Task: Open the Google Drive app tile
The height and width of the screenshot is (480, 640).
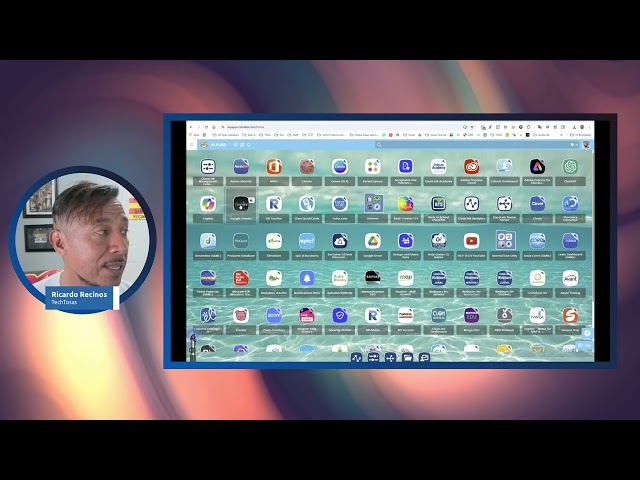Action: [373, 241]
